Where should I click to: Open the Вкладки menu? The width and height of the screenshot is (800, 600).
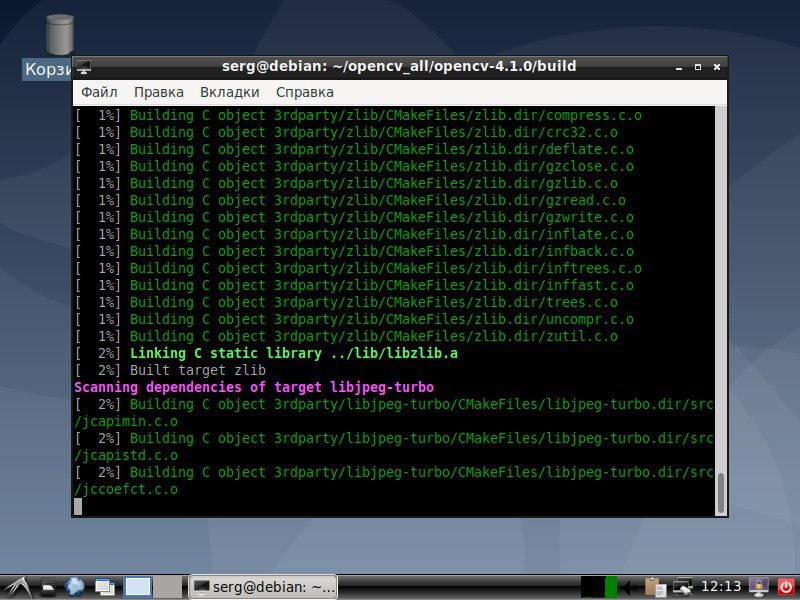pos(230,92)
